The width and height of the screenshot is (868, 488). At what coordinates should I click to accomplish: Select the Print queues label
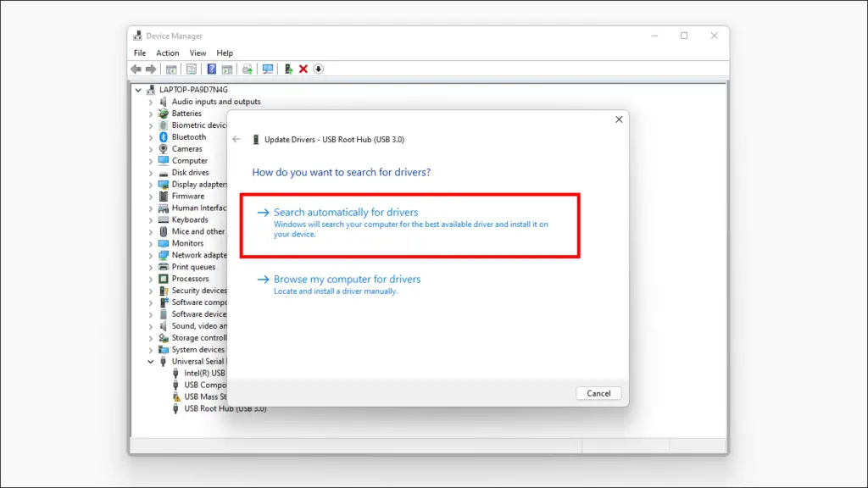(x=194, y=267)
